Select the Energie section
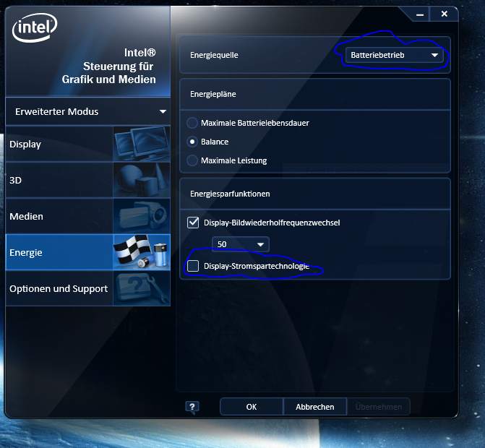Viewport: 485px width, 448px height. [88, 252]
